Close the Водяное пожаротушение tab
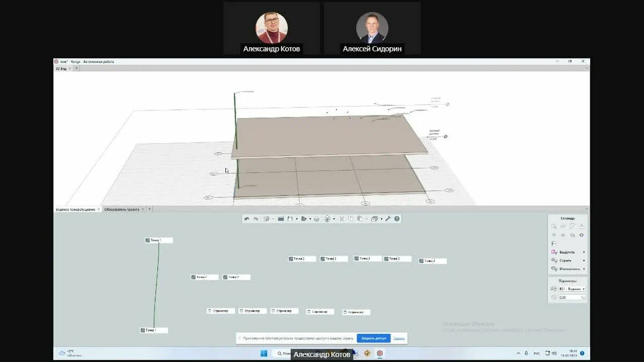 [99, 209]
